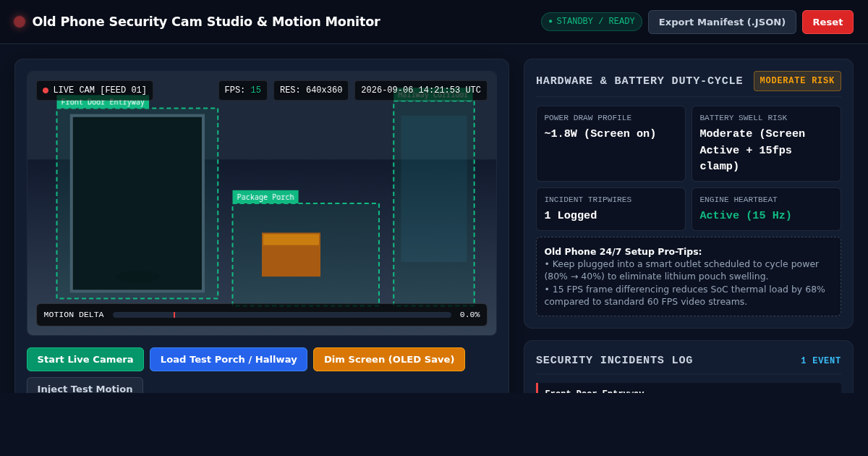Click the '1 EVENT' counter in incidents log
This screenshot has width=868, height=456.
tap(821, 360)
